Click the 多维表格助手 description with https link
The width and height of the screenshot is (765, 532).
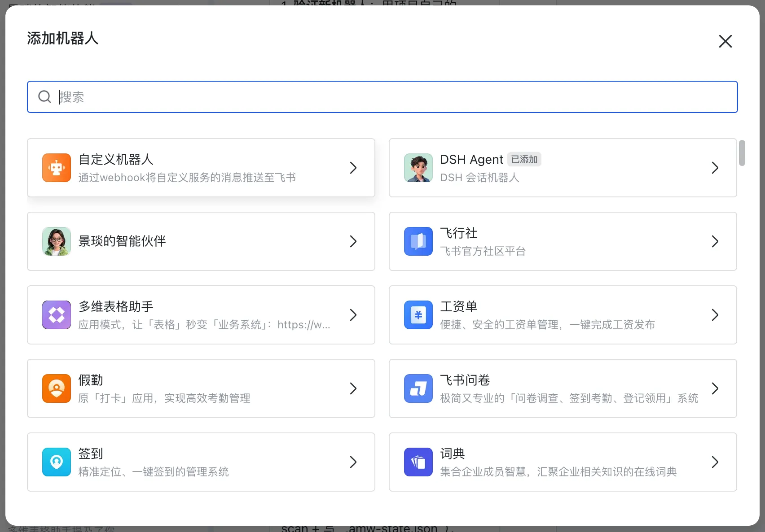click(204, 325)
